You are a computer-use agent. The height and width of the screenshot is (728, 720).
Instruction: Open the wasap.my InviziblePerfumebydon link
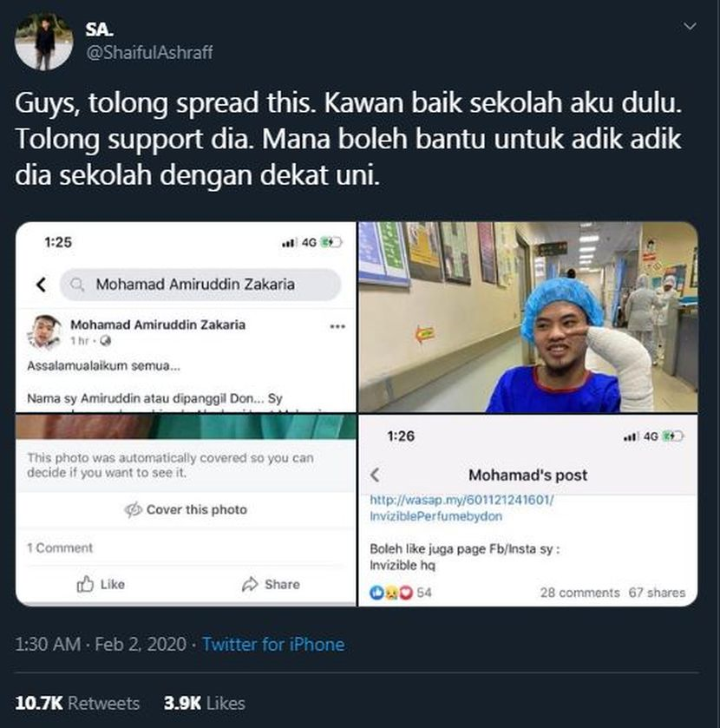pyautogui.click(x=461, y=508)
